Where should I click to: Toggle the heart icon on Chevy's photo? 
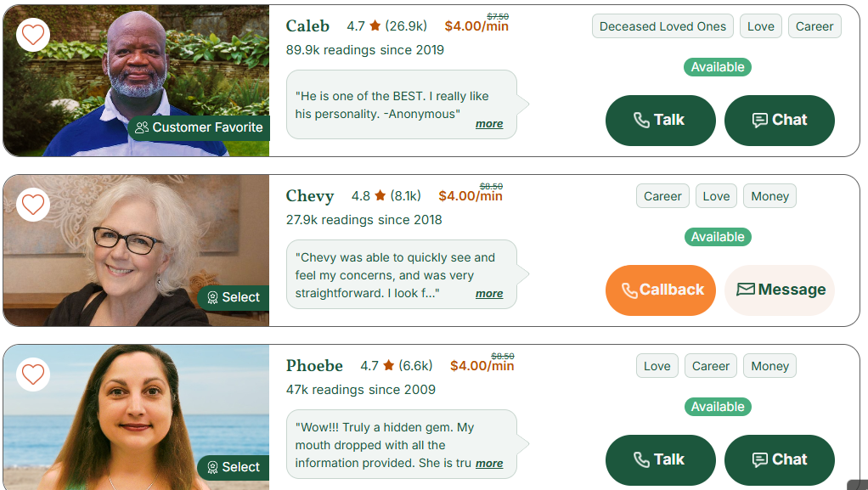point(33,205)
